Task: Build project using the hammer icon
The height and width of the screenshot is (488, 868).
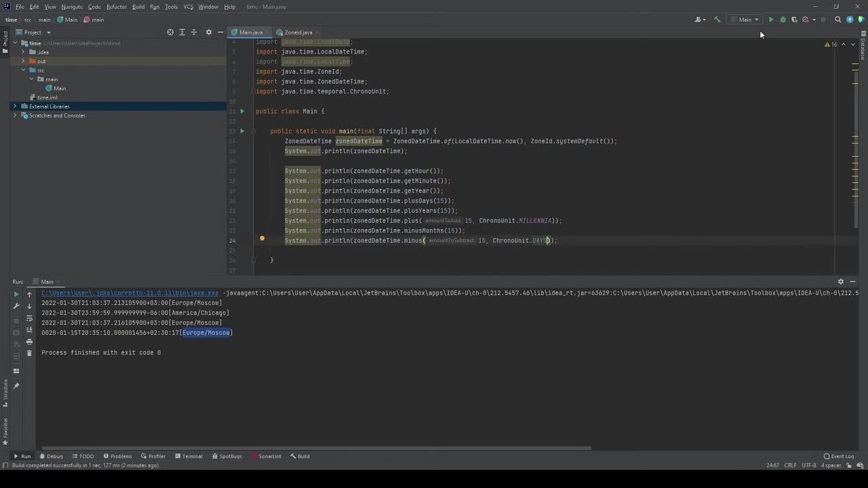Action: pyautogui.click(x=717, y=20)
